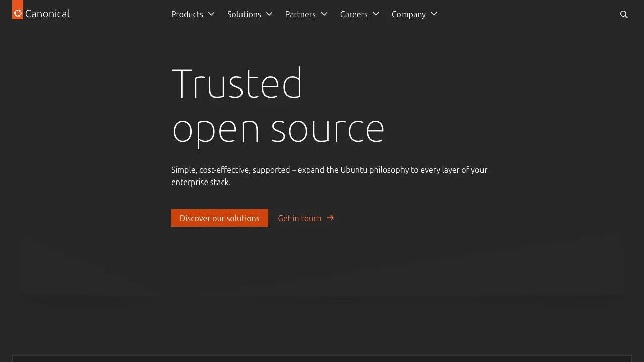Click the chevron next to Partners
The height and width of the screenshot is (362, 644).
(324, 14)
